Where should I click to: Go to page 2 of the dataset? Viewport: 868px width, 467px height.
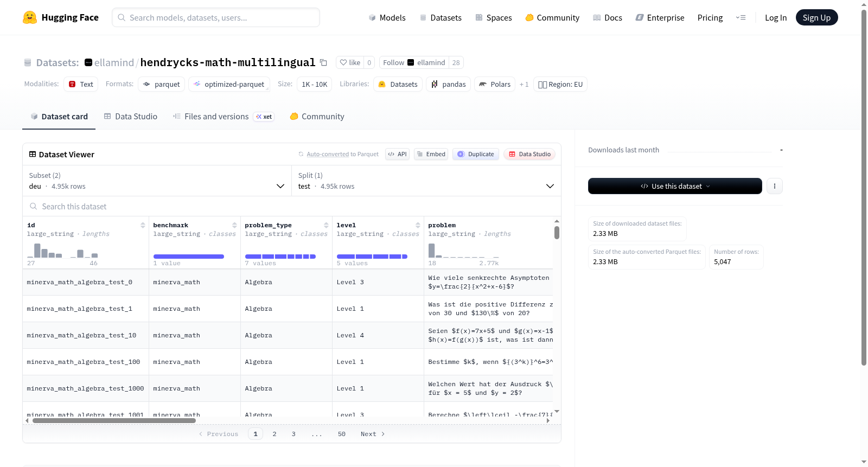275,434
